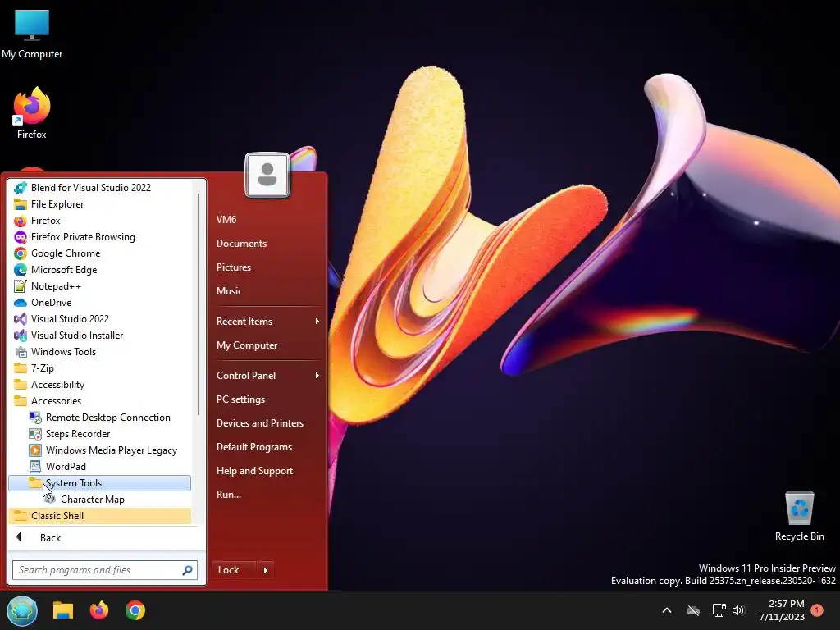Expand the System Tools folder

(99, 483)
